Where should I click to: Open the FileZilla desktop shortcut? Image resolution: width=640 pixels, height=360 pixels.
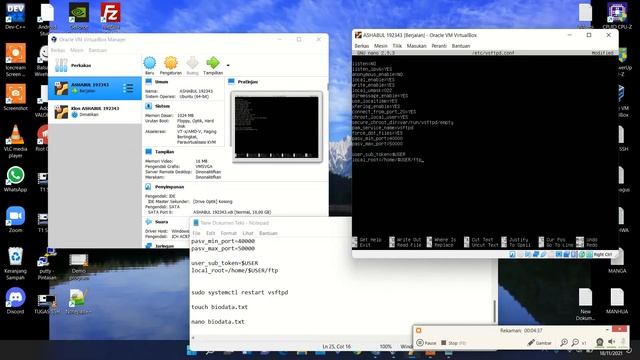coord(111,16)
